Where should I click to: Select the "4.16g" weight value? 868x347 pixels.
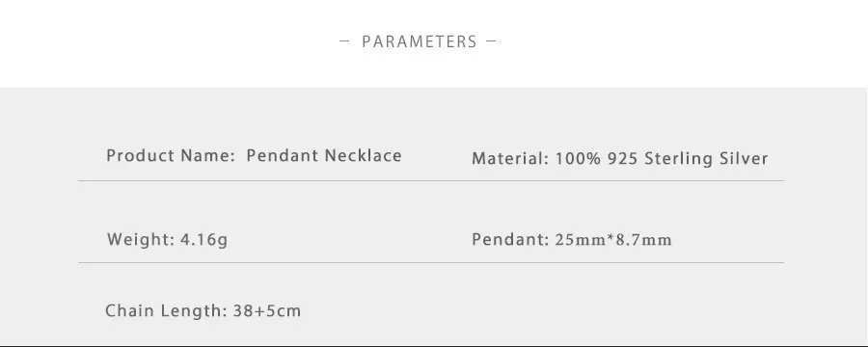(x=204, y=240)
